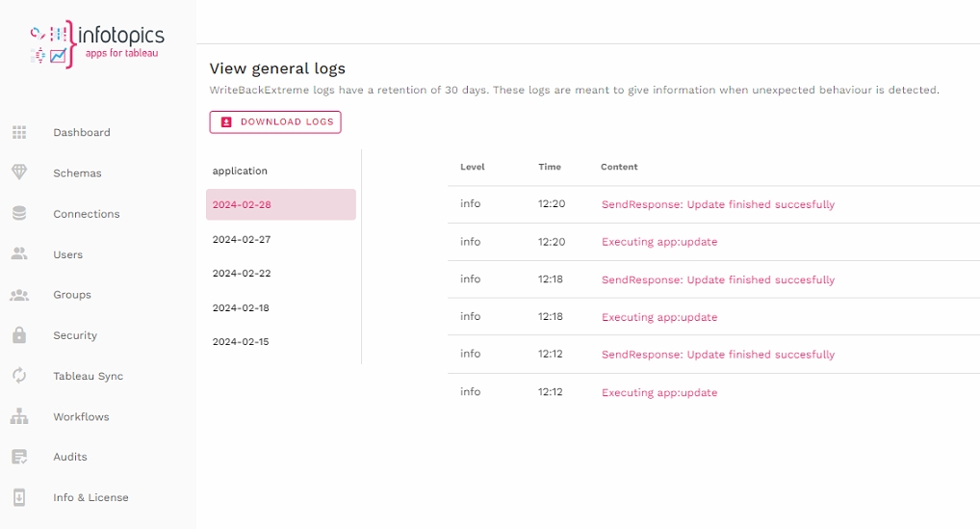The image size is (980, 529).
Task: Open the 2024-02-18 log entry
Action: 242,307
